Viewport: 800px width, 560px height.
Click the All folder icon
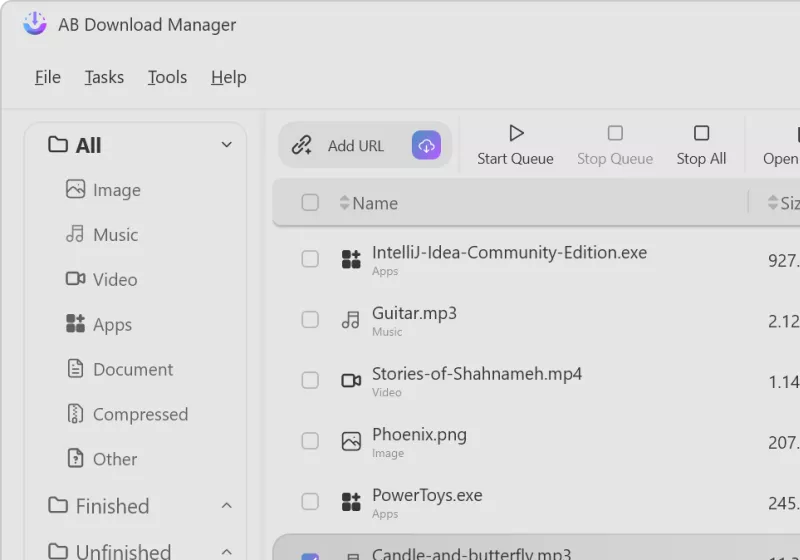coord(58,144)
